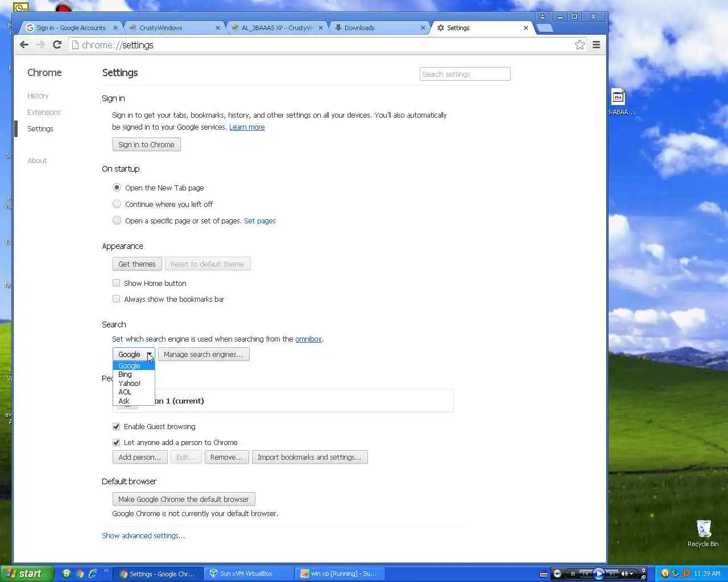
Task: Click the Set pages link
Action: click(260, 221)
